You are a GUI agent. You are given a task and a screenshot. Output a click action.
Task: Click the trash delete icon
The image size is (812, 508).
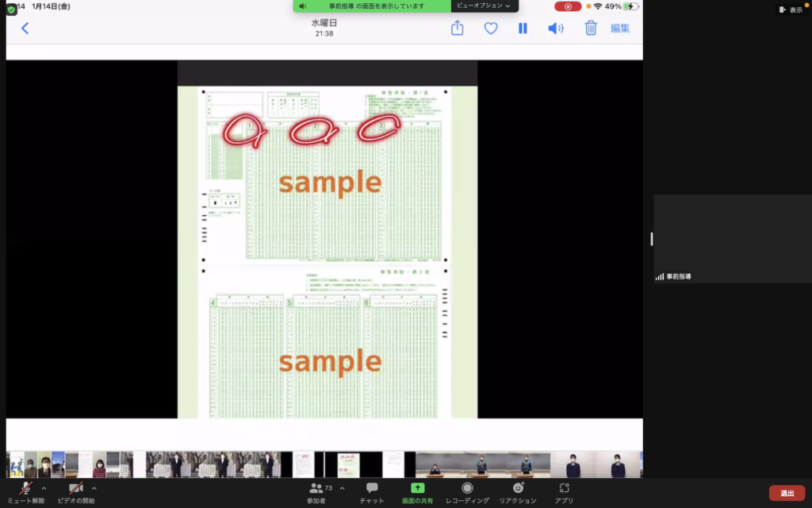(591, 29)
